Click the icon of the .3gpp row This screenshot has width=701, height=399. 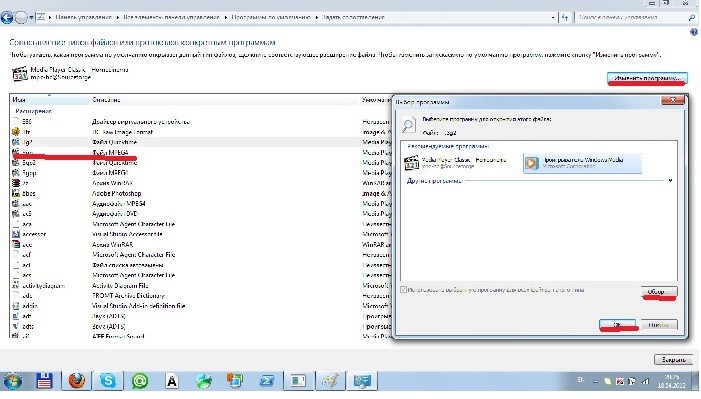click(16, 173)
